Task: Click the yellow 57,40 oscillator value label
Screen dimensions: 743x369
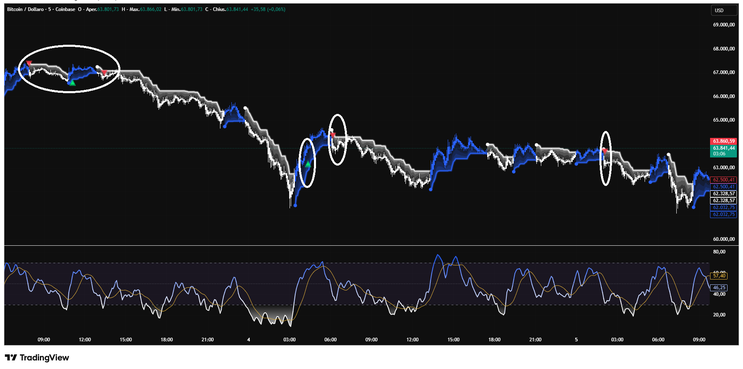Action: pos(718,275)
